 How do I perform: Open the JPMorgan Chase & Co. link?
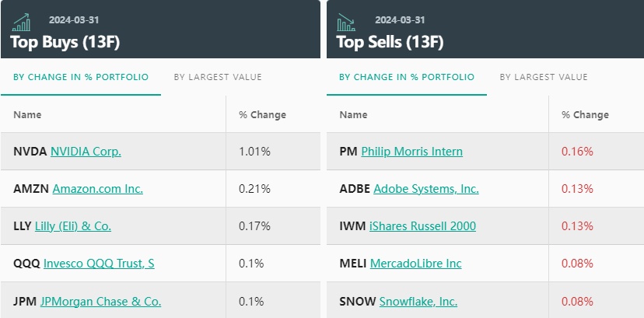pos(100,302)
